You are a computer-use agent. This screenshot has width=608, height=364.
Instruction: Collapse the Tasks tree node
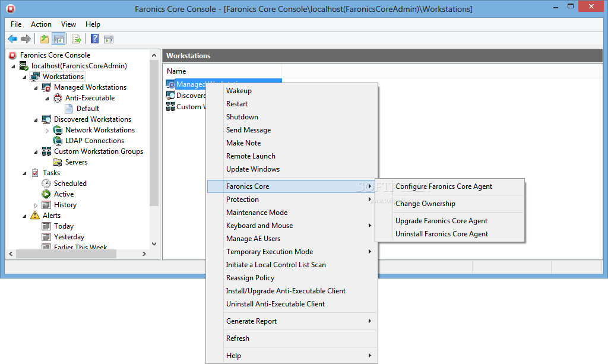(x=24, y=173)
